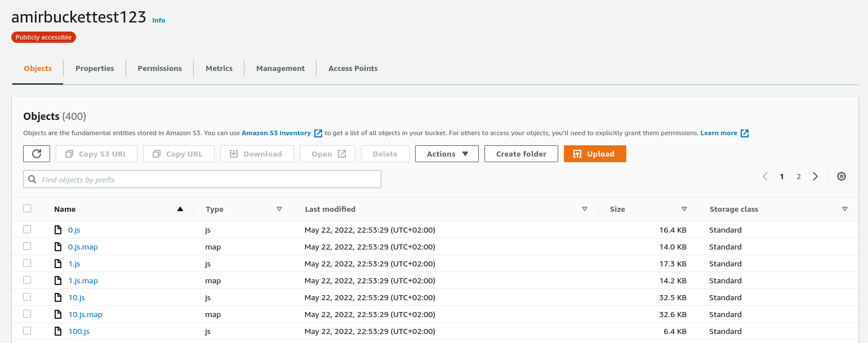Sort by Name column arrow
868x343 pixels.
point(180,209)
